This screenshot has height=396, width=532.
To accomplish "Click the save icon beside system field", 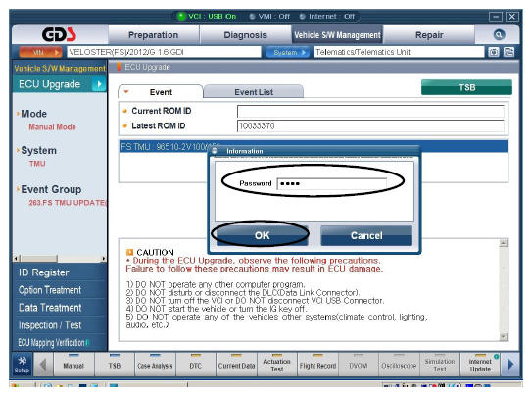I will pyautogui.click(x=508, y=52).
